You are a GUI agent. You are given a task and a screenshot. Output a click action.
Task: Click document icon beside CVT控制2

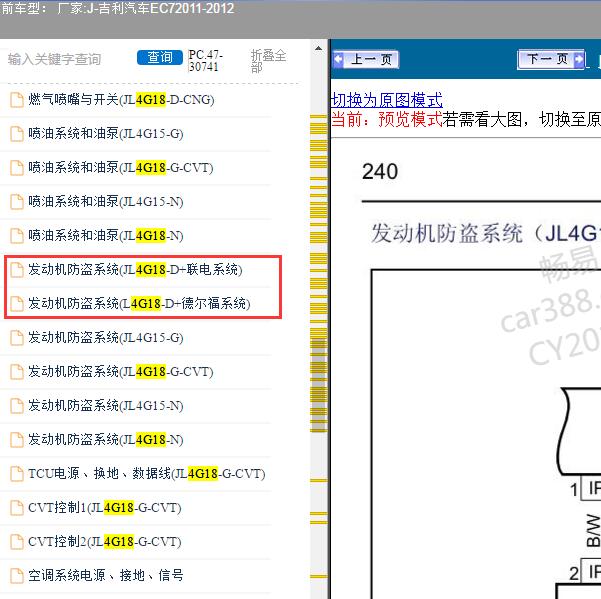coord(16,542)
